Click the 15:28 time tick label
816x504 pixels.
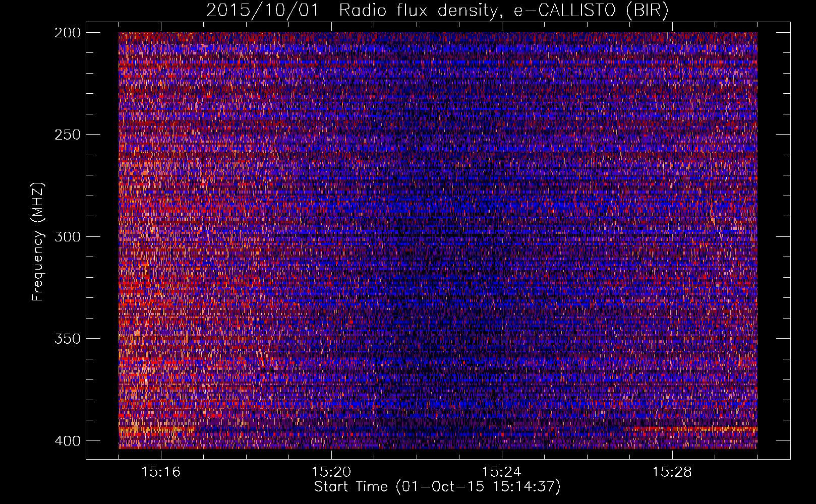(x=672, y=472)
